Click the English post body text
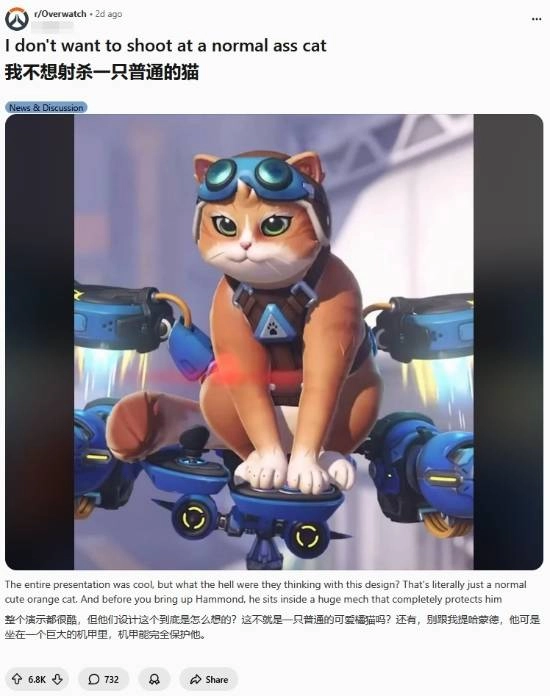The image size is (550, 696). [265, 592]
